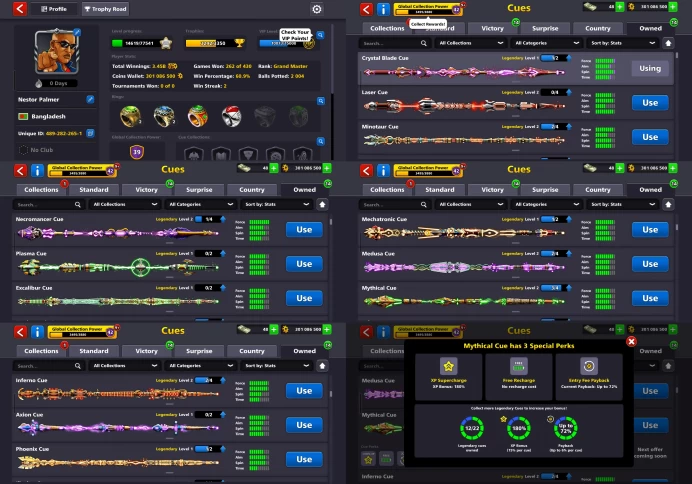Click blue upgrade arrow beside Laser Cue level
692x484 pixels.
click(x=569, y=92)
